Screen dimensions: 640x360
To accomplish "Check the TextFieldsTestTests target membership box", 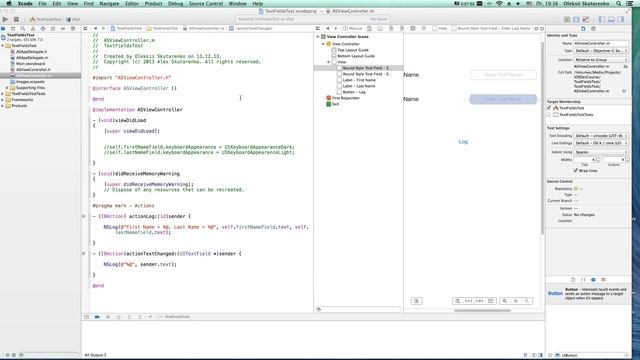I will coord(549,115).
